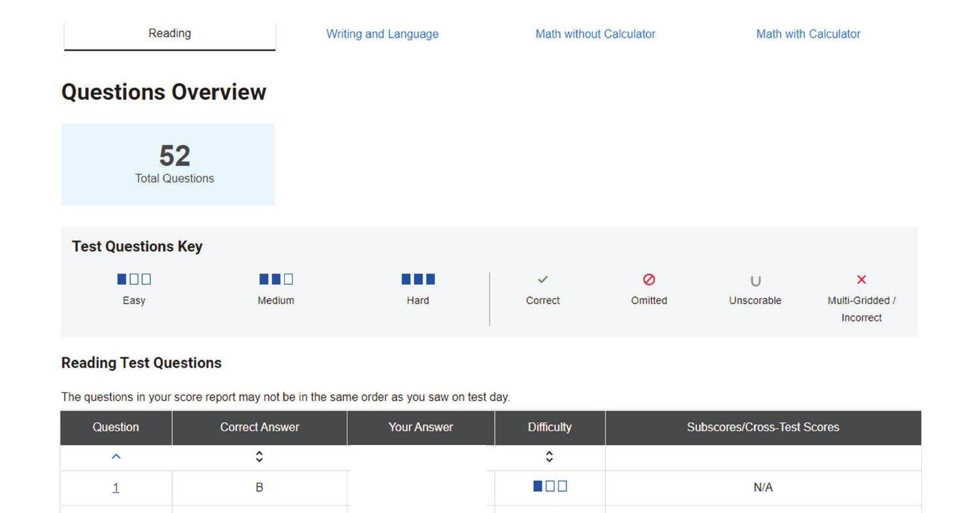Select the Math with Calculator tab

tap(808, 34)
